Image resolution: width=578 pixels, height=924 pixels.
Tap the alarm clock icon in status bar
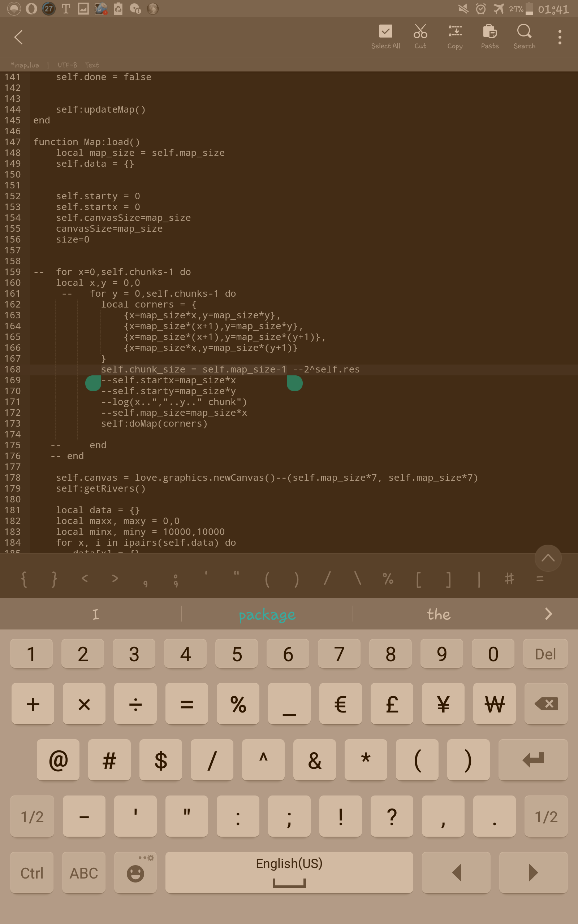[480, 8]
